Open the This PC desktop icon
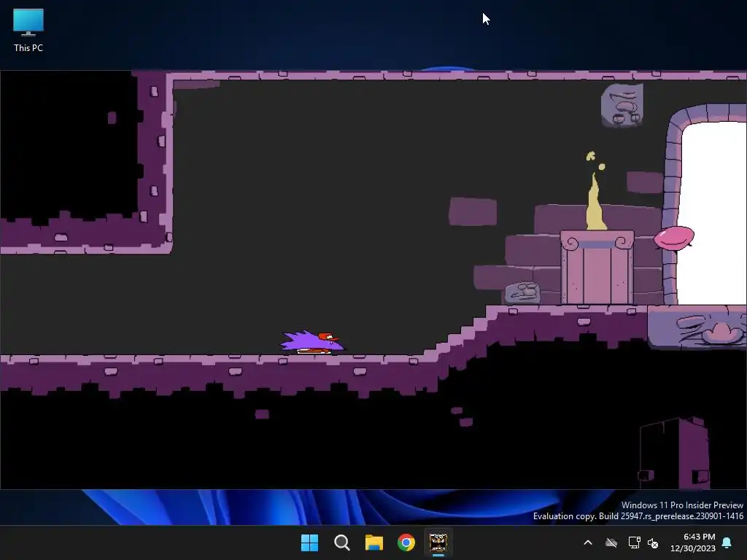Screen dimensions: 747x560 pos(28,31)
